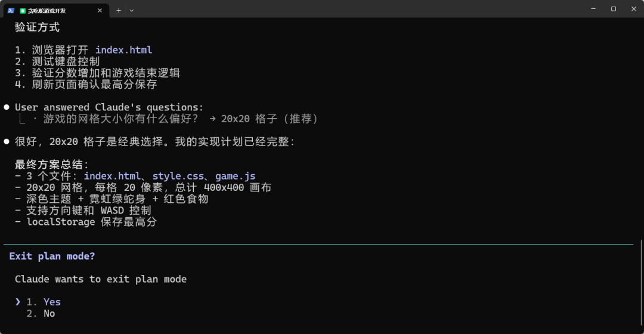Click the selection arrow beside Yes

[x=18, y=302]
